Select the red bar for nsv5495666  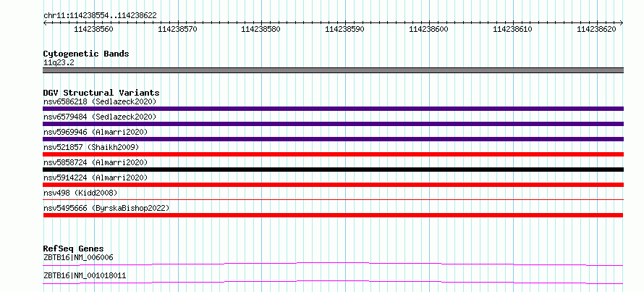point(333,215)
